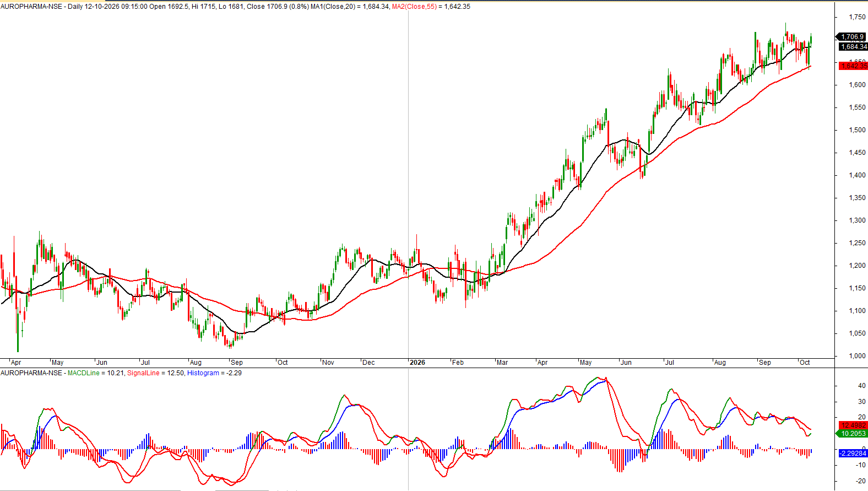Click the 1,000 price axis label
The height and width of the screenshot is (491, 868).
click(857, 356)
